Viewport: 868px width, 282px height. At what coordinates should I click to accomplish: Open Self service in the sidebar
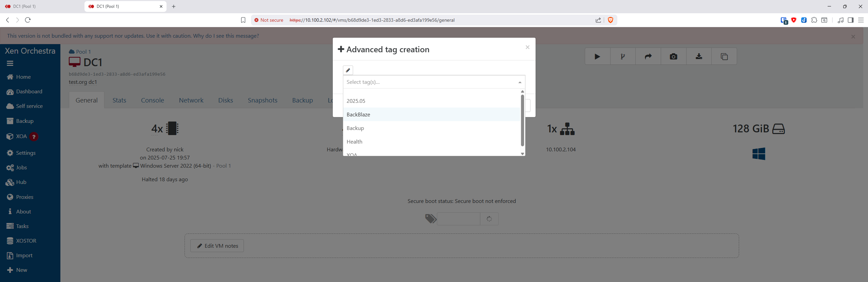coord(24,106)
